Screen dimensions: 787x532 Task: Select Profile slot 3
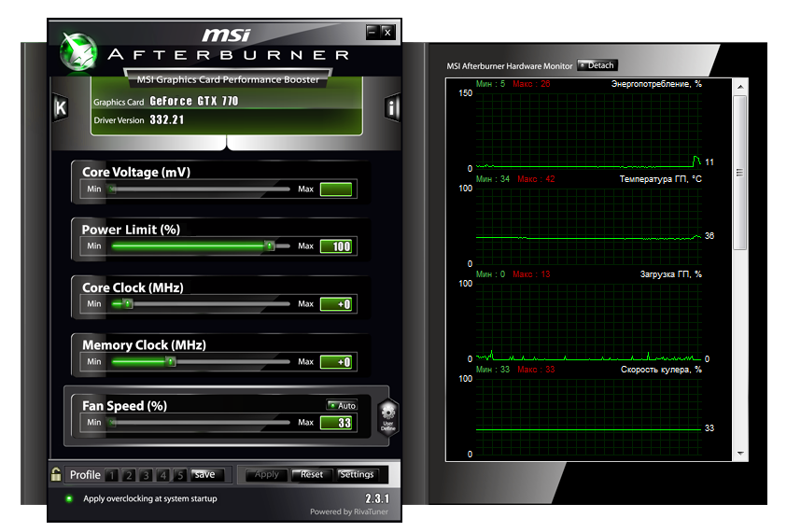pos(146,475)
